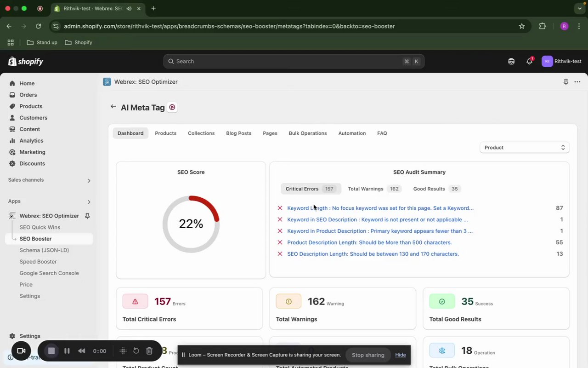Image resolution: width=588 pixels, height=368 pixels.
Task: Open the Keyword Length error link
Action: tap(380, 208)
